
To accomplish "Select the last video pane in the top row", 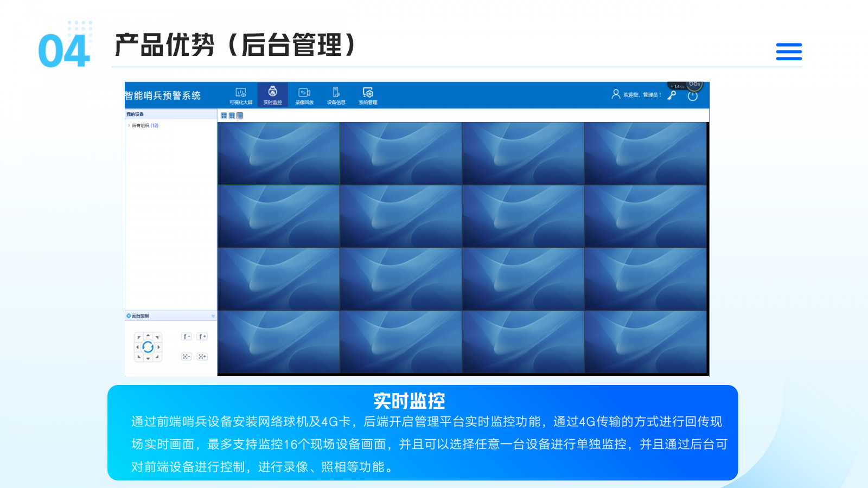I will coord(646,153).
